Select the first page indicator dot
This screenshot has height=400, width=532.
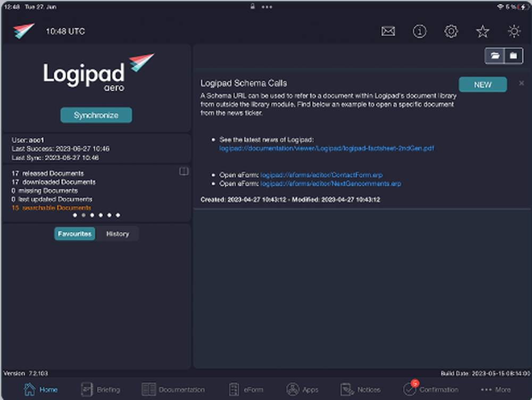(75, 215)
